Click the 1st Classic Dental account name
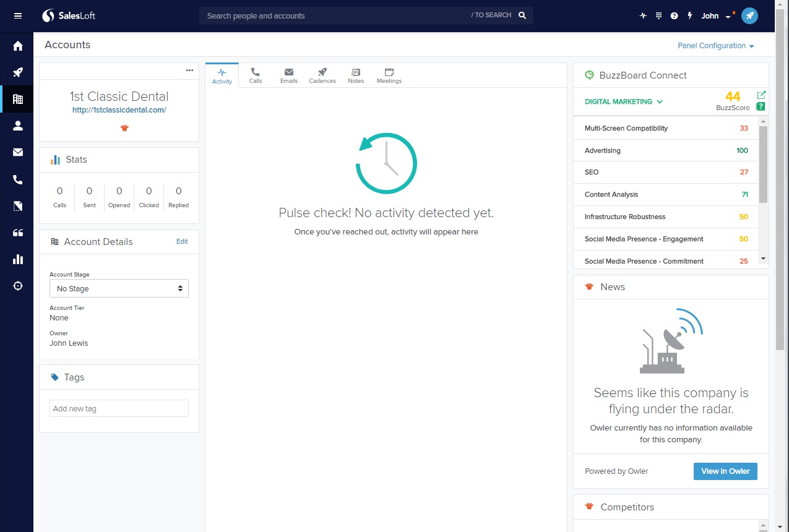The height and width of the screenshot is (532, 789). pyautogui.click(x=119, y=97)
